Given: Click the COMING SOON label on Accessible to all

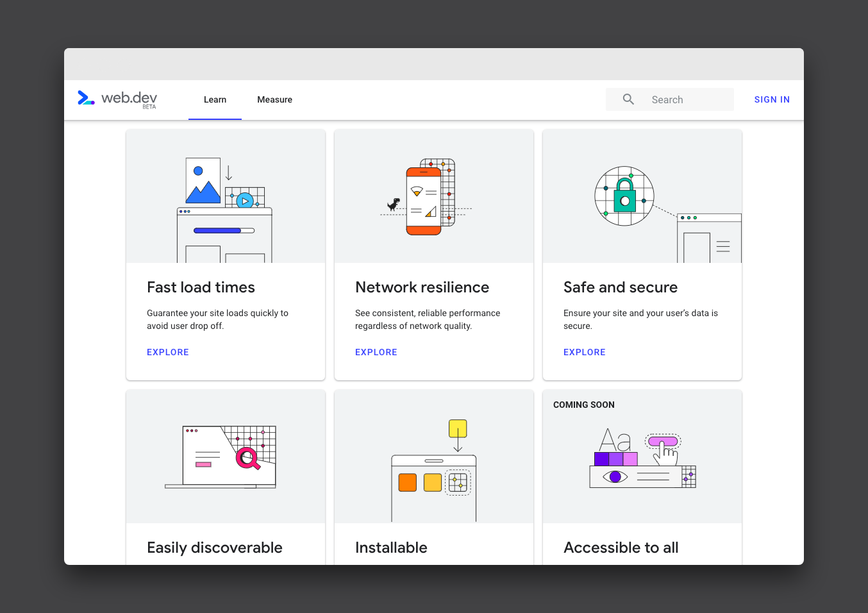Looking at the screenshot, I should click(583, 405).
